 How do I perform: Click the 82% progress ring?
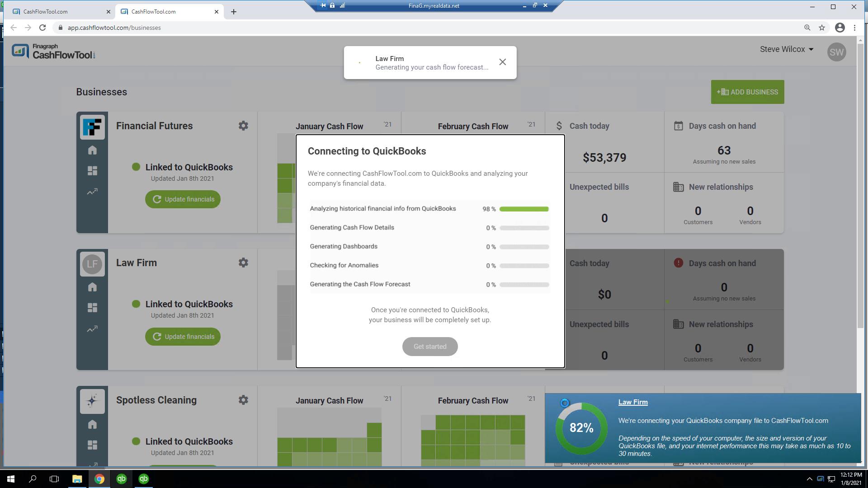coord(581,428)
